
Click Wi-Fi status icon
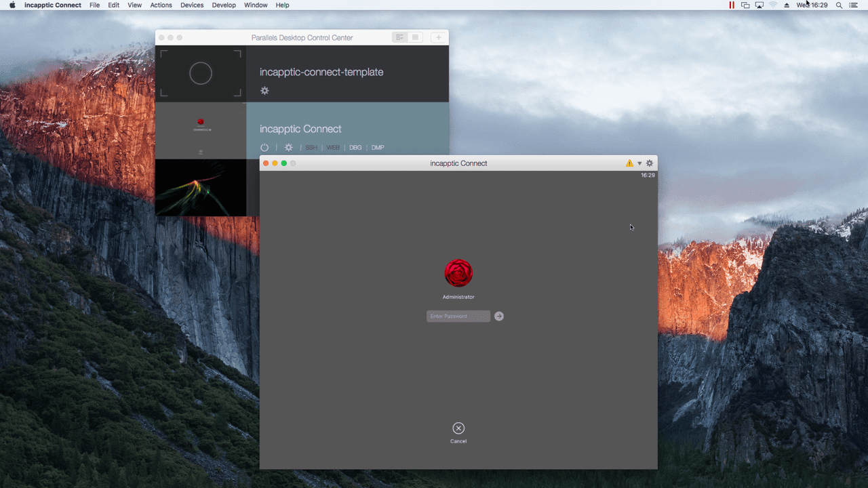tap(773, 5)
